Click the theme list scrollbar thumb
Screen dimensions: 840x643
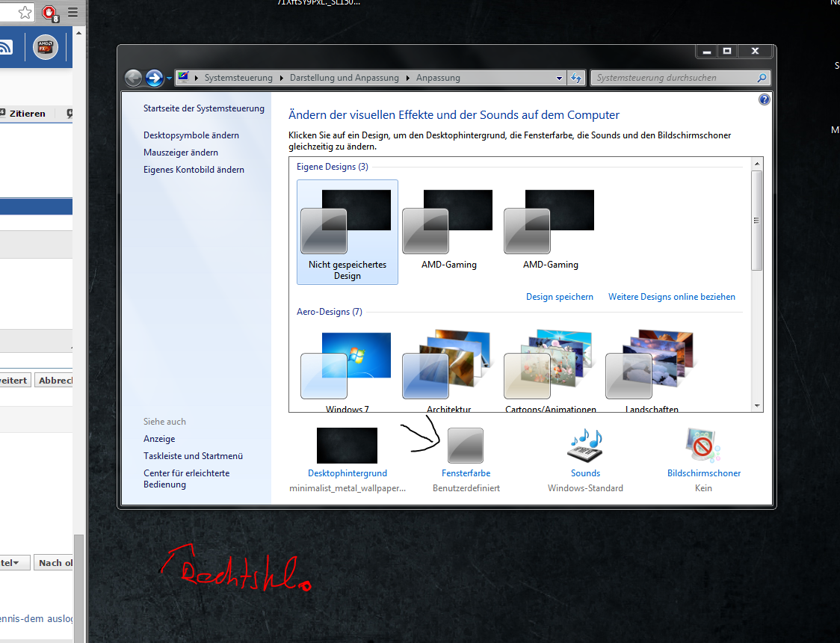756,221
